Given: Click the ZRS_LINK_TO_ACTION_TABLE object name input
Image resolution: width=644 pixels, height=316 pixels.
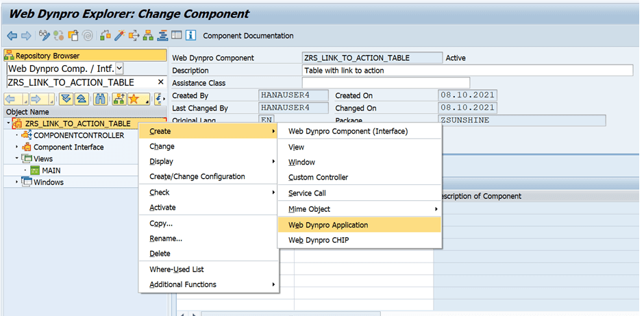Looking at the screenshot, I should point(82,82).
